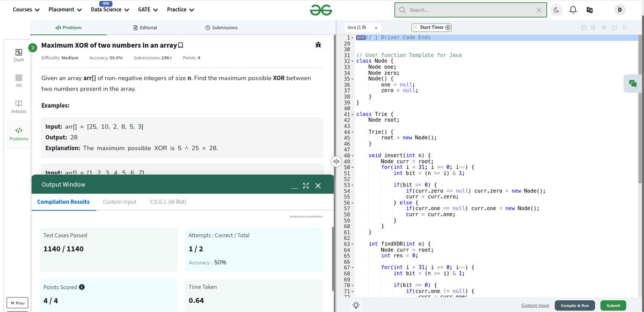Open the GATE dropdown

[148, 10]
